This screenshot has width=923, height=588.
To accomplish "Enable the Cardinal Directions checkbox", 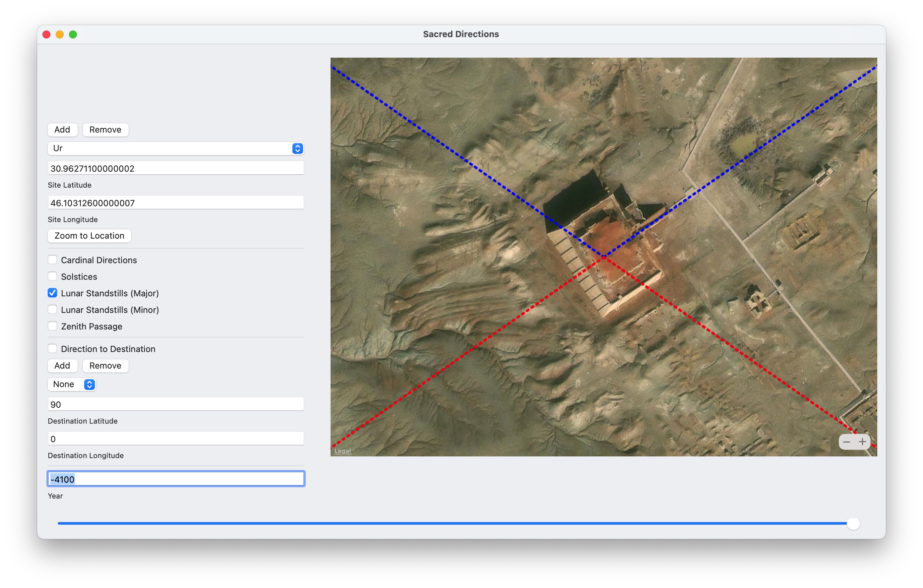I will [52, 260].
